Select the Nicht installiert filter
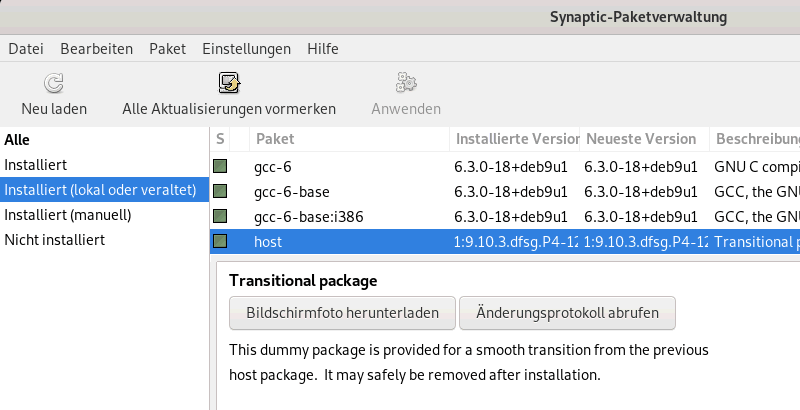 [x=54, y=240]
